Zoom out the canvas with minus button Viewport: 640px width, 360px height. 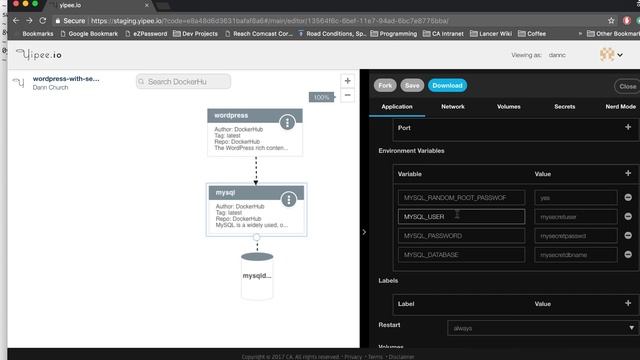click(347, 95)
